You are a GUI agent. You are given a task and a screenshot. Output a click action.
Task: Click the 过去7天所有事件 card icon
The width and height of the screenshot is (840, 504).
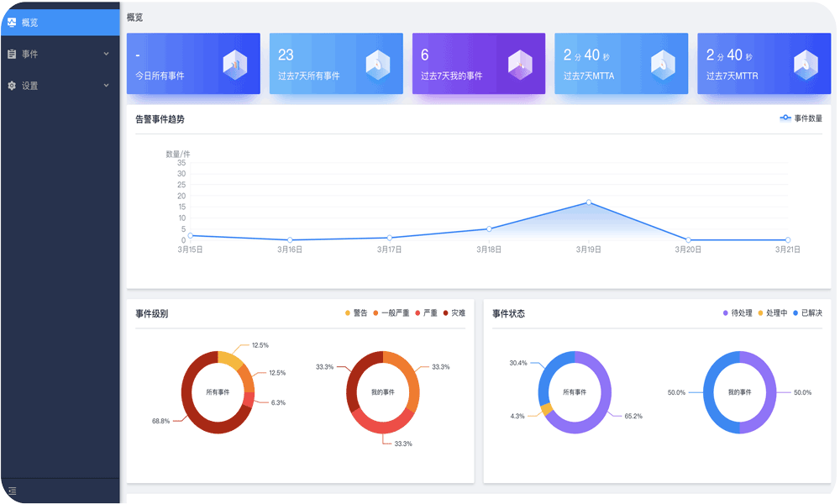[377, 65]
